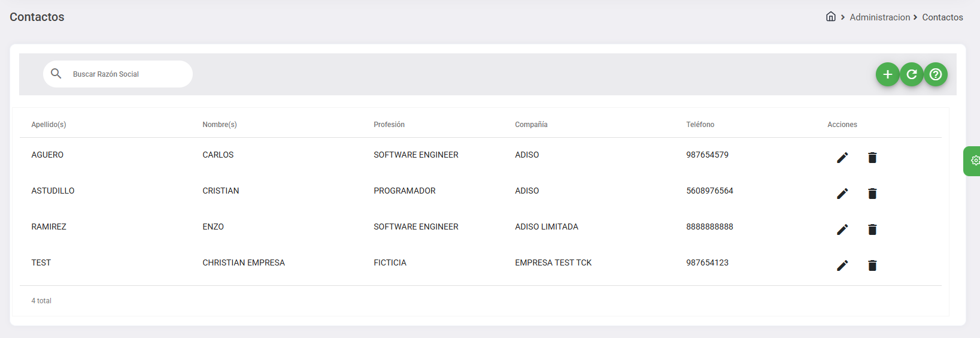The height and width of the screenshot is (338, 980).
Task: Open the green settings gear side tab
Action: click(x=973, y=161)
